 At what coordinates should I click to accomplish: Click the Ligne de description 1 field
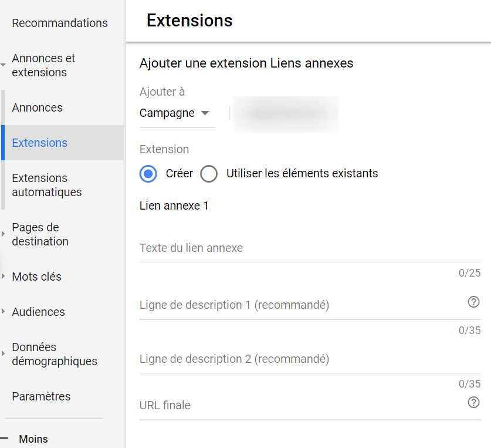[299, 305]
